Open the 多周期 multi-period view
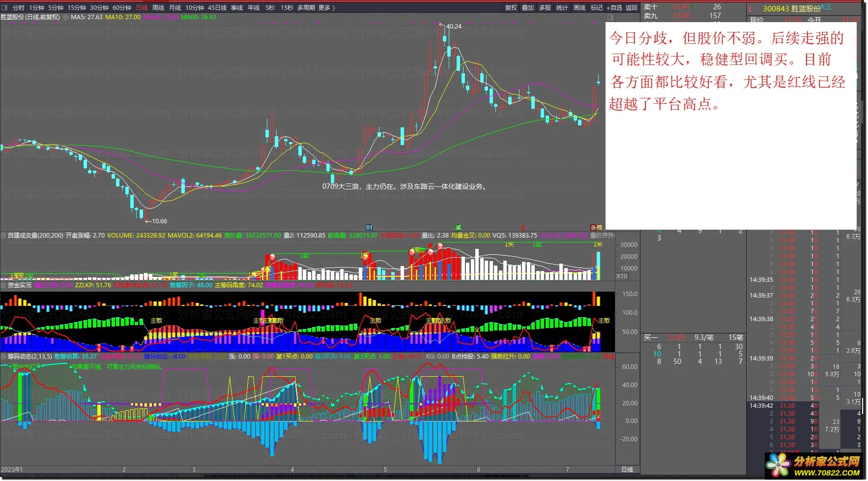 click(x=306, y=8)
